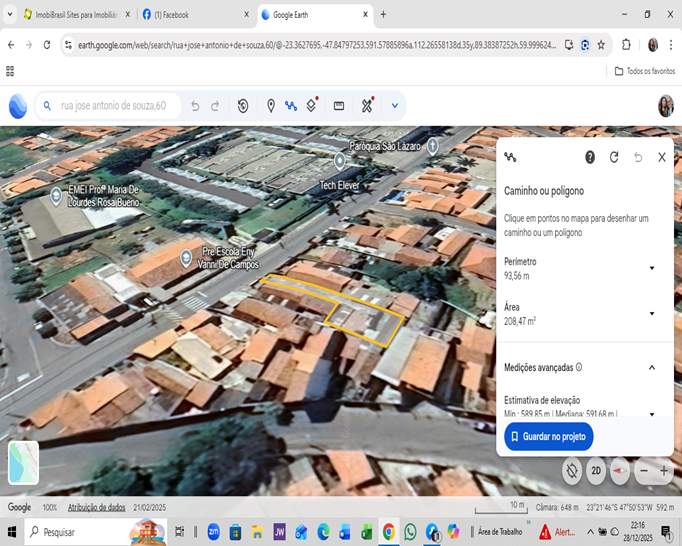Open Perímetro units dropdown
Viewport: 682px width, 546px height.
(x=652, y=268)
